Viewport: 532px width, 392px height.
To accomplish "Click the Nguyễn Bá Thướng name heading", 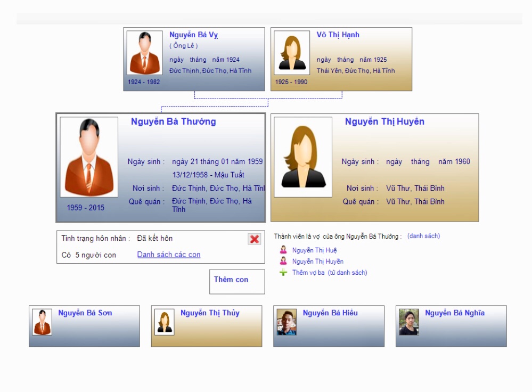I will tap(174, 121).
